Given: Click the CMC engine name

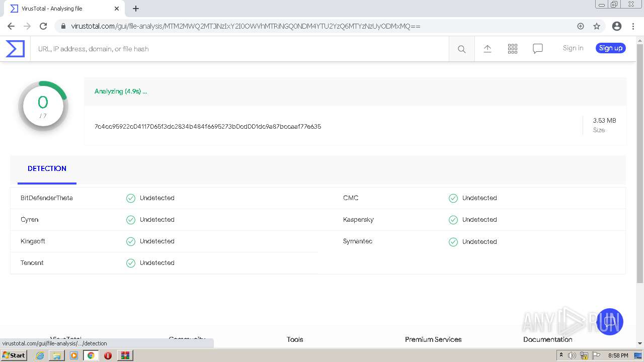Looking at the screenshot, I should [x=351, y=198].
